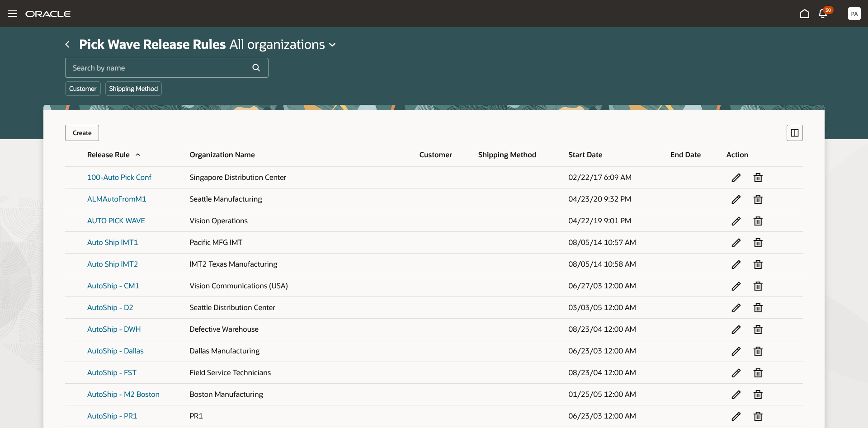The height and width of the screenshot is (428, 868).
Task: Open the column settings icon
Action: (x=794, y=133)
